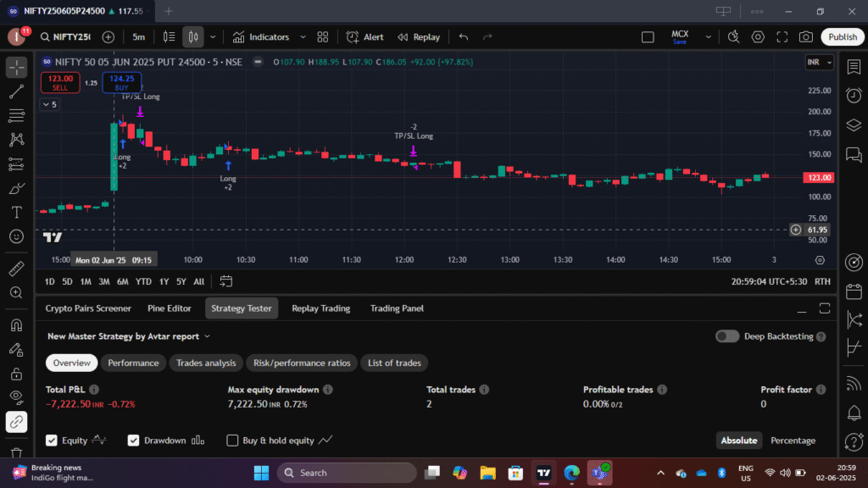Enable the Deep Backtesting switch
This screenshot has width=868, height=488.
pyautogui.click(x=726, y=336)
